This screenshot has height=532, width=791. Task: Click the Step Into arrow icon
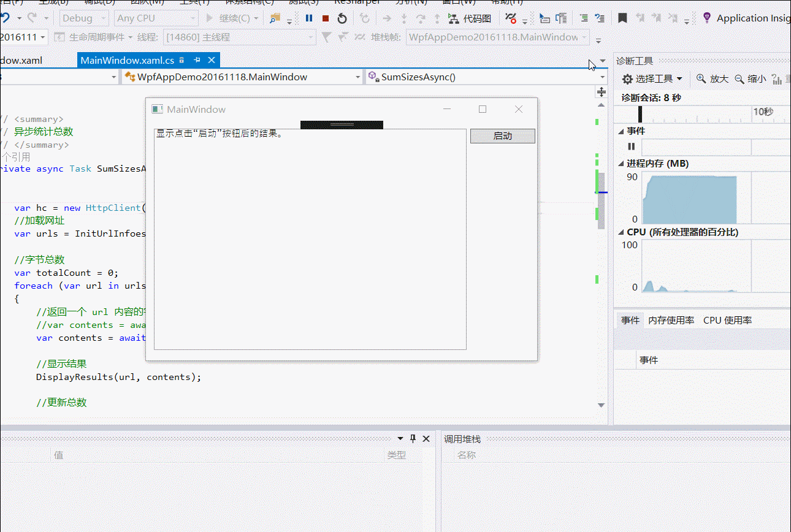coord(403,18)
